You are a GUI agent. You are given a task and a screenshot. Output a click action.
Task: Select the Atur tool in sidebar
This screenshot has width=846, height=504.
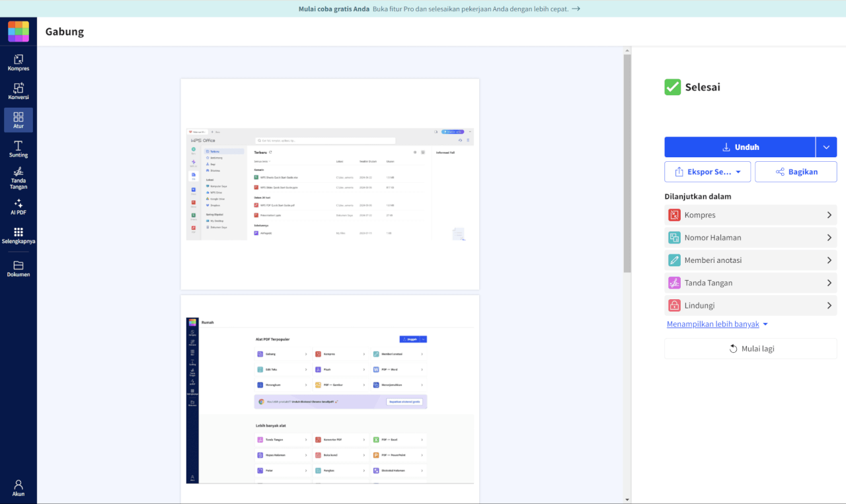pos(19,120)
